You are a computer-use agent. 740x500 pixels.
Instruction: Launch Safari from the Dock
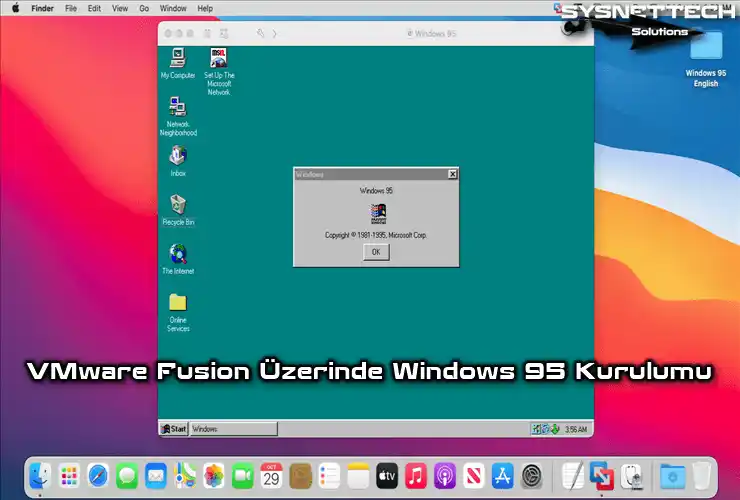98,475
